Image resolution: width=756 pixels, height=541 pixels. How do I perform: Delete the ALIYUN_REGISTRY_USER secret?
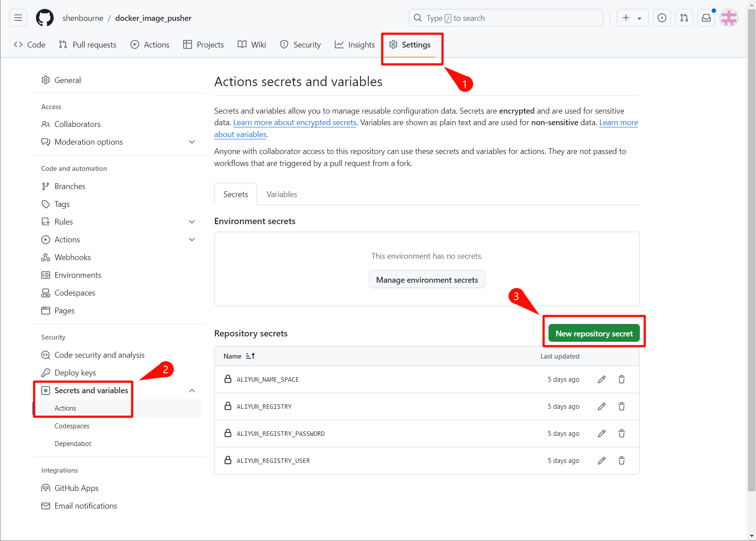click(622, 461)
